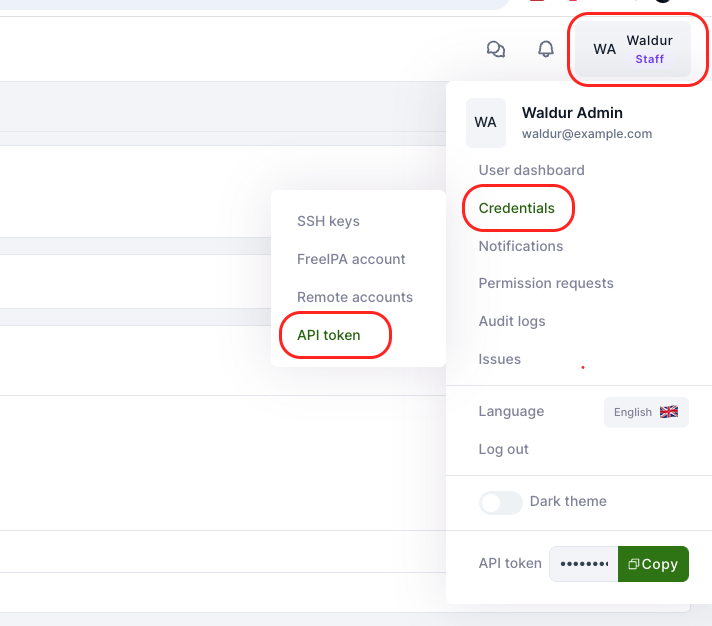Go to User dashboard
The height and width of the screenshot is (626, 712).
point(531,170)
